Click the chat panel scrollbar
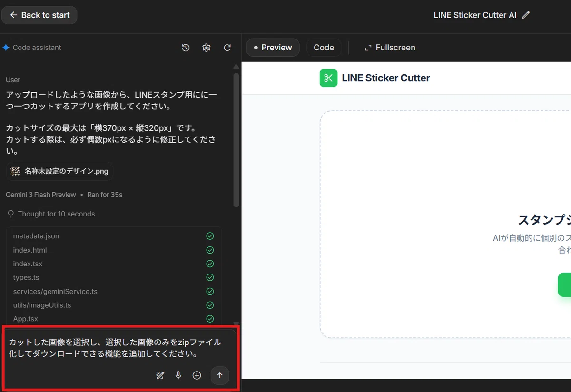The image size is (571, 392). pyautogui.click(x=236, y=139)
